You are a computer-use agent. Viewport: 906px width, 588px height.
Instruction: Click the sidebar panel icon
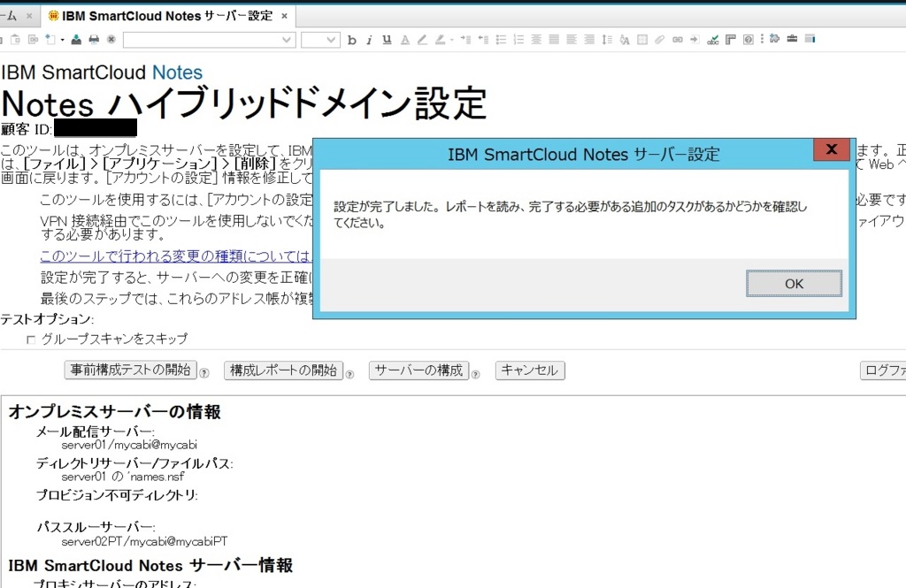pyautogui.click(x=810, y=39)
